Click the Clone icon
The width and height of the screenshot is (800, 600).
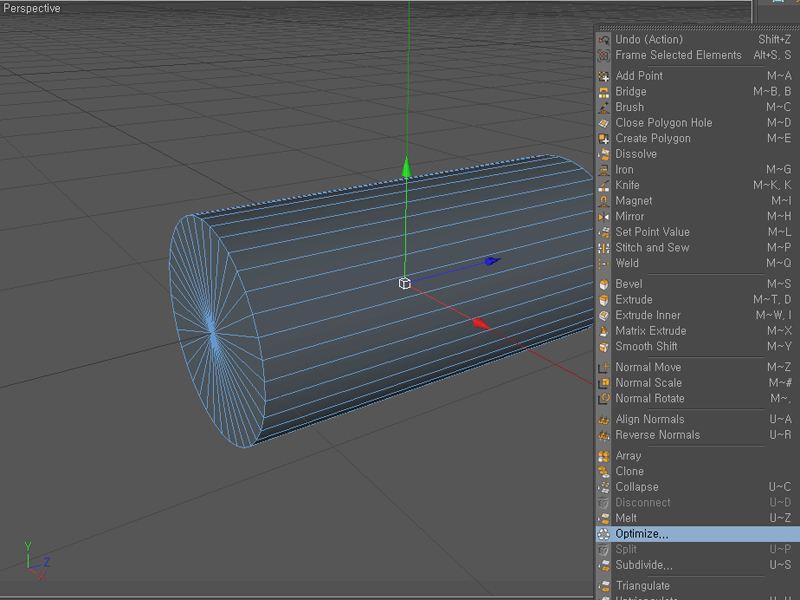pos(604,471)
